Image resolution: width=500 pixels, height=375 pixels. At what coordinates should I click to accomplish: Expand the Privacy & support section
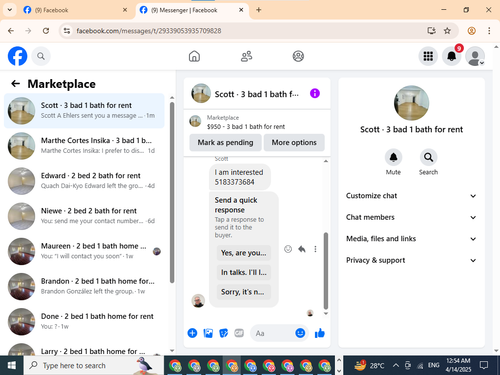(411, 260)
